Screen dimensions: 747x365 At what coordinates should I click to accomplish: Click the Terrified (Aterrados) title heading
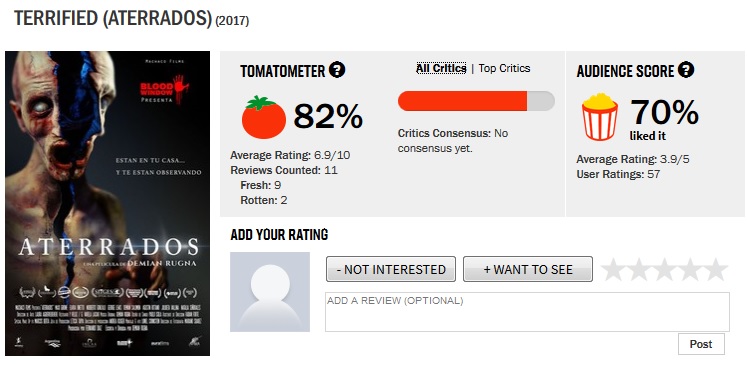[x=131, y=18]
